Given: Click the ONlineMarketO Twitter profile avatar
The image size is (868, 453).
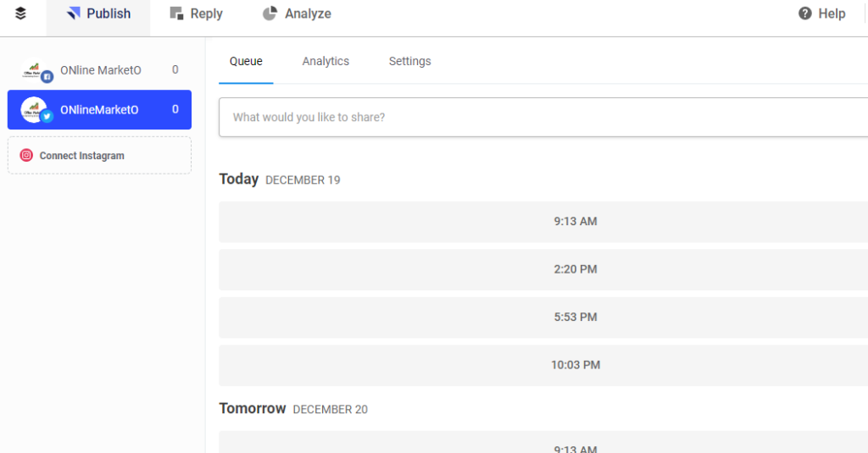Looking at the screenshot, I should pyautogui.click(x=36, y=110).
